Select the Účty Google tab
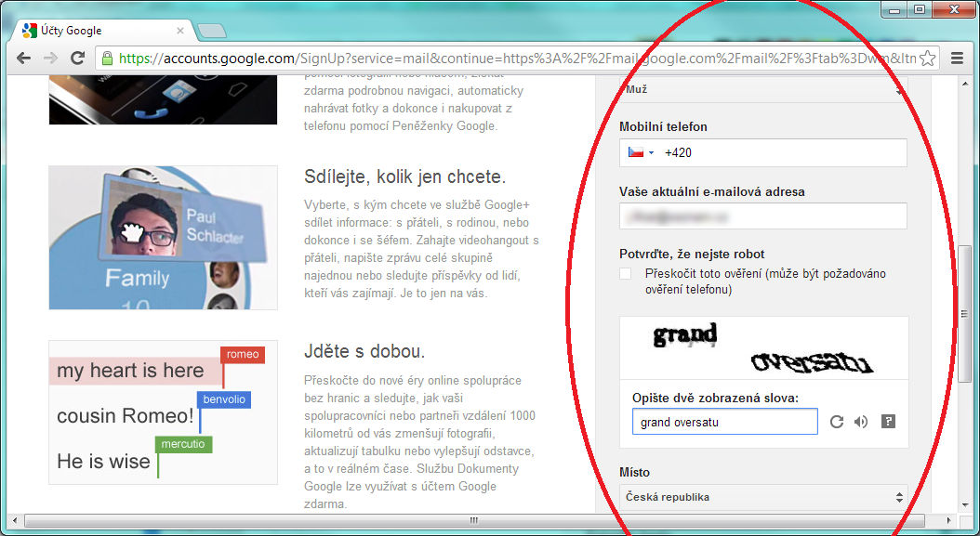 pyautogui.click(x=103, y=30)
